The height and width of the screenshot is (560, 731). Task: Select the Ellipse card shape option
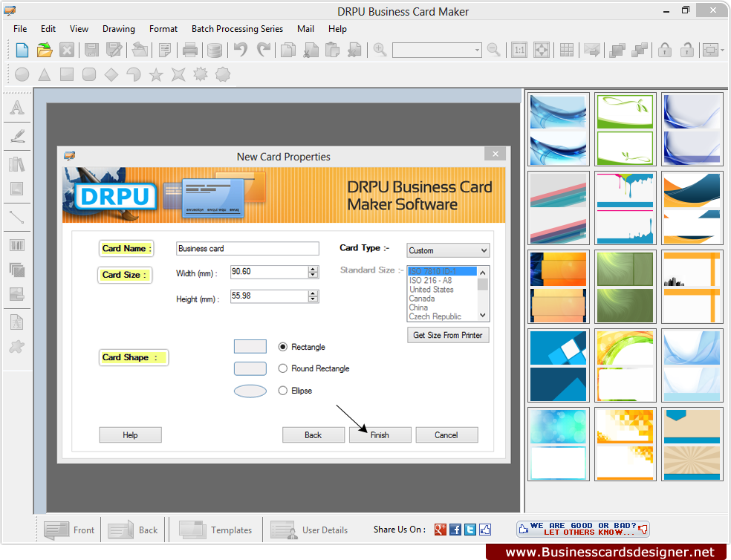pyautogui.click(x=282, y=391)
